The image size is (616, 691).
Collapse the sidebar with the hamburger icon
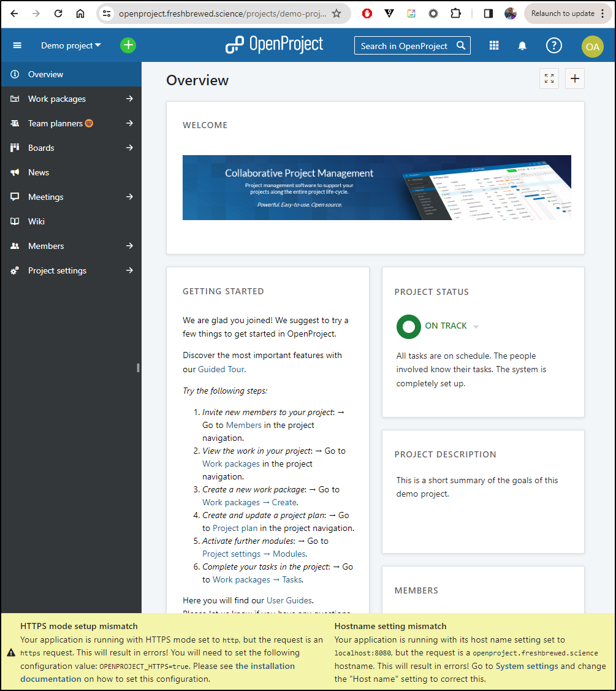[17, 45]
